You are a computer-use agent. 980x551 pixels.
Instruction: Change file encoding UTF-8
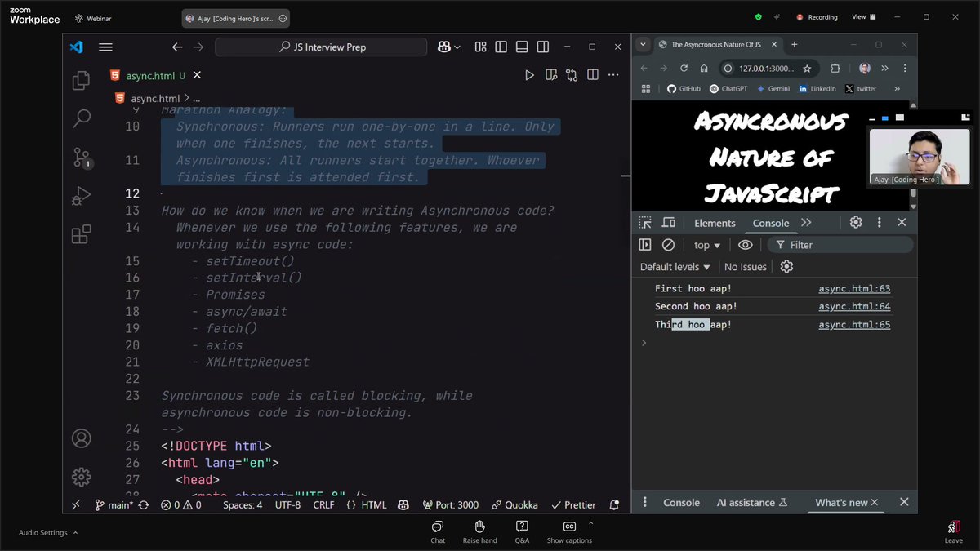tap(287, 504)
